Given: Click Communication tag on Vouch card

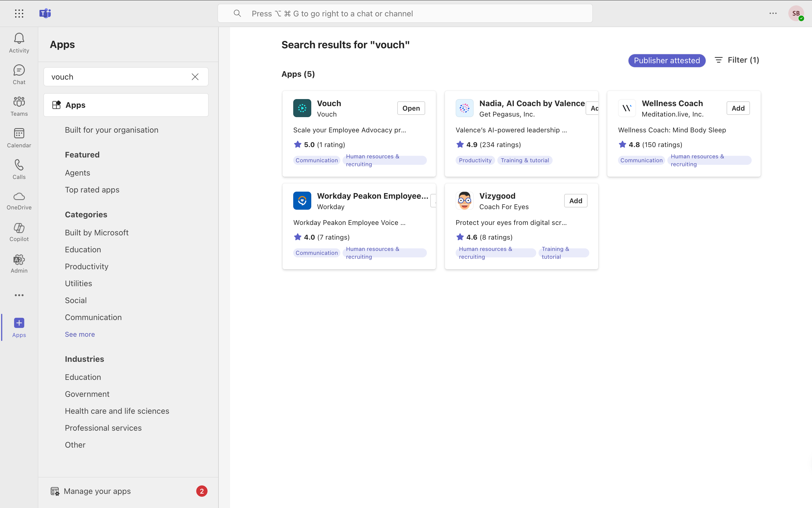Looking at the screenshot, I should click(317, 160).
